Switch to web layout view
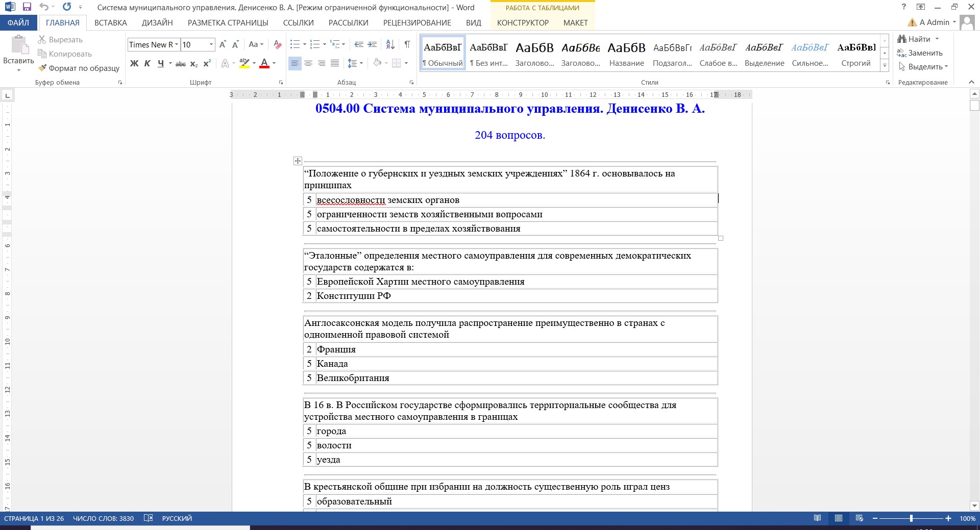The height and width of the screenshot is (530, 980). click(x=860, y=518)
